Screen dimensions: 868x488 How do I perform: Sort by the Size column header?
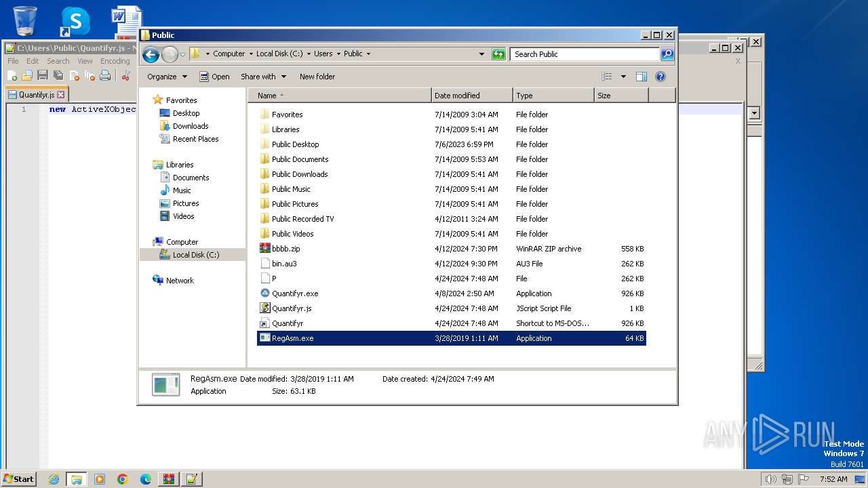pos(621,96)
